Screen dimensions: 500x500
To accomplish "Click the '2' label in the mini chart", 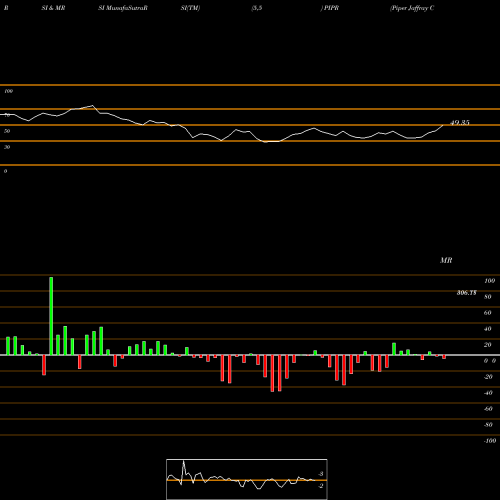I will (x=321, y=486).
